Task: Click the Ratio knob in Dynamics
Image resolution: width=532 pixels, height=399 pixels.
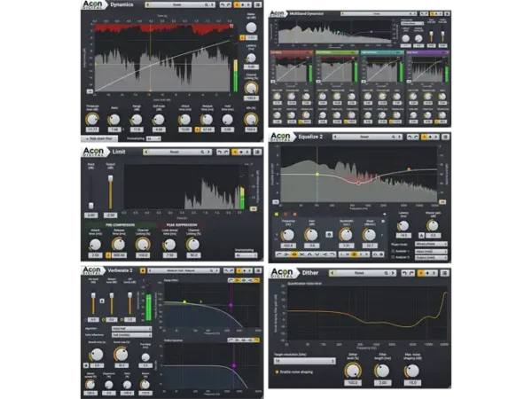Action: [x=114, y=120]
